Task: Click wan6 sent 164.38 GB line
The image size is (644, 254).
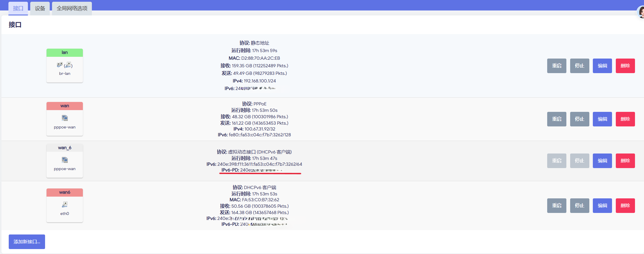Action: click(x=254, y=213)
